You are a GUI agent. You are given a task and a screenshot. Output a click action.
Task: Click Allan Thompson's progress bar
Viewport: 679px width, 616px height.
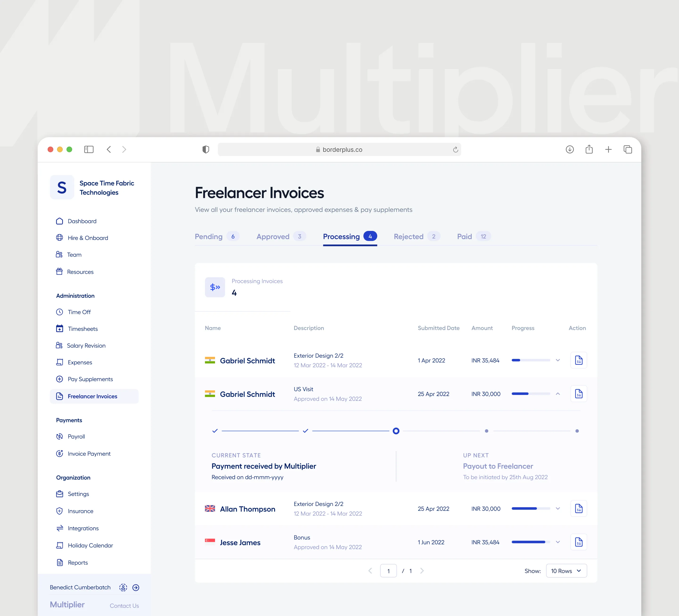click(x=531, y=509)
